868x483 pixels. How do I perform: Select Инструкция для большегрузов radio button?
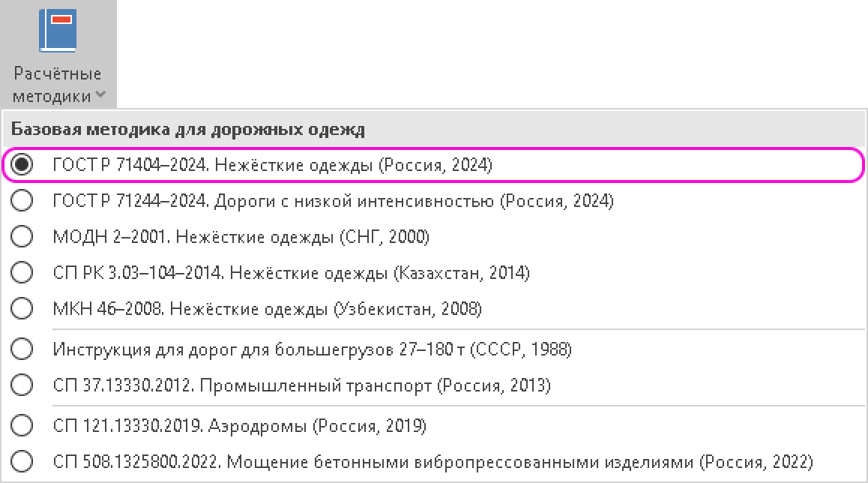[x=22, y=349]
